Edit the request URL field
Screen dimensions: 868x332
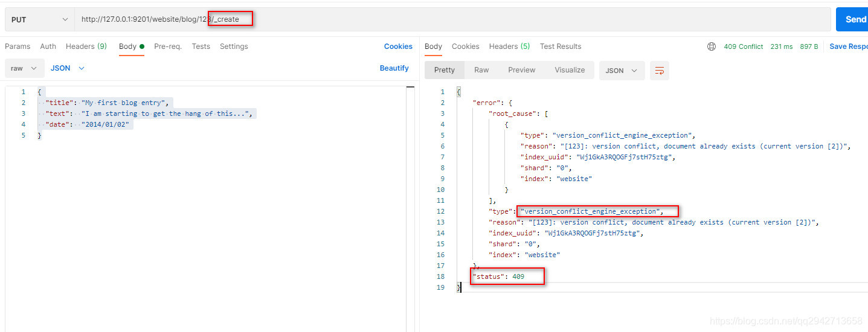pyautogui.click(x=452, y=19)
